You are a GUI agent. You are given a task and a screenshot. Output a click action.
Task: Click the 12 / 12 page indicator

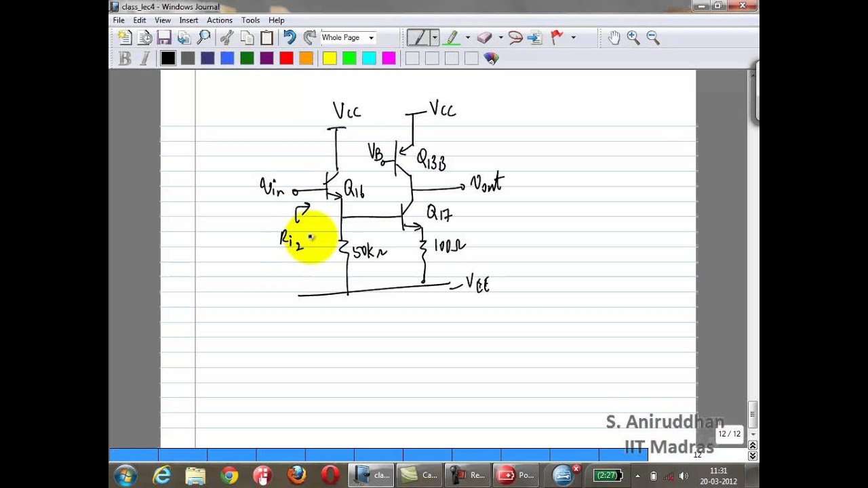730,434
